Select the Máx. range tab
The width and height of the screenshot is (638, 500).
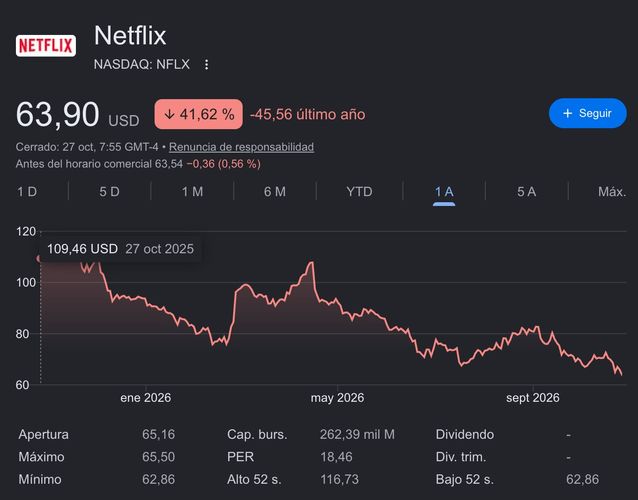point(612,192)
